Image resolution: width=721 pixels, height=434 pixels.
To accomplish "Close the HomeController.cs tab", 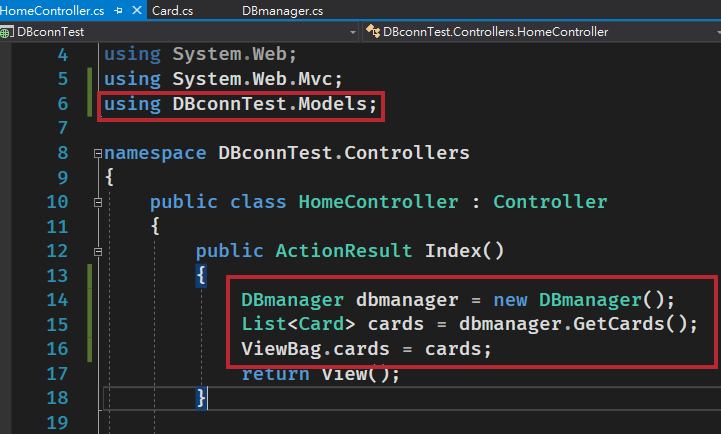I will (x=137, y=10).
